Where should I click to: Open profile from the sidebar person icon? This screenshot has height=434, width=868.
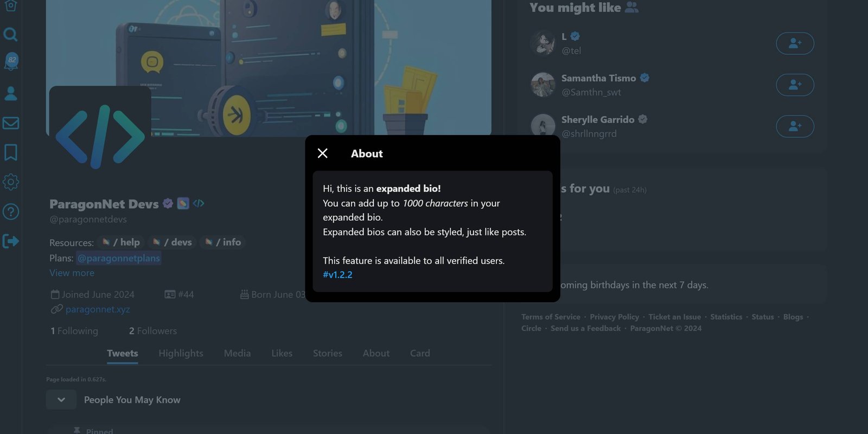pyautogui.click(x=11, y=93)
